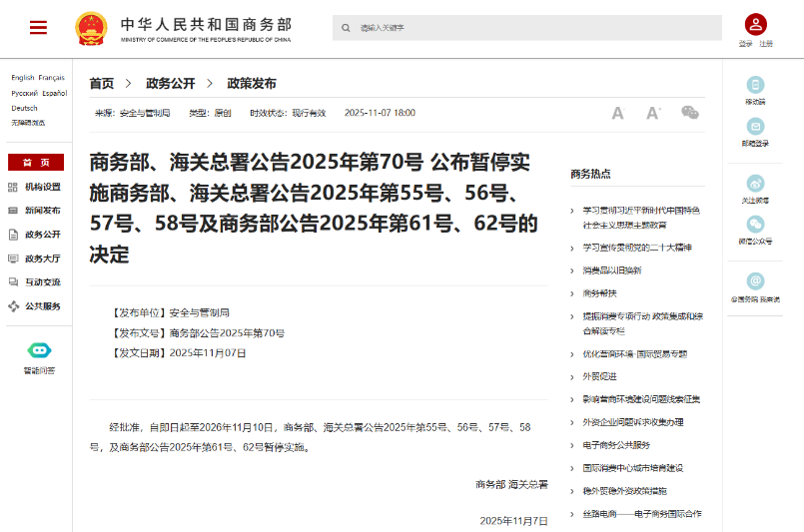Open 互动交流 in the sidebar menu
Viewport: 804px width, 532px height.
[43, 281]
